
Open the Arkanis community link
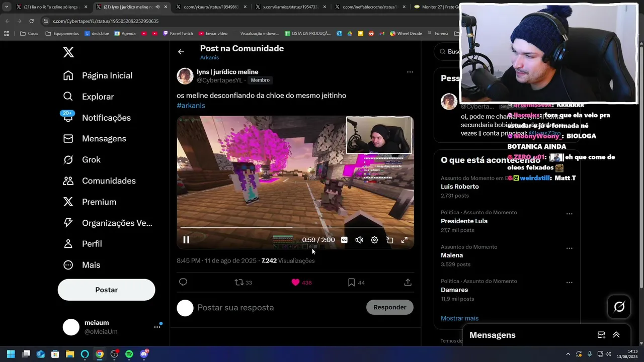209,58
